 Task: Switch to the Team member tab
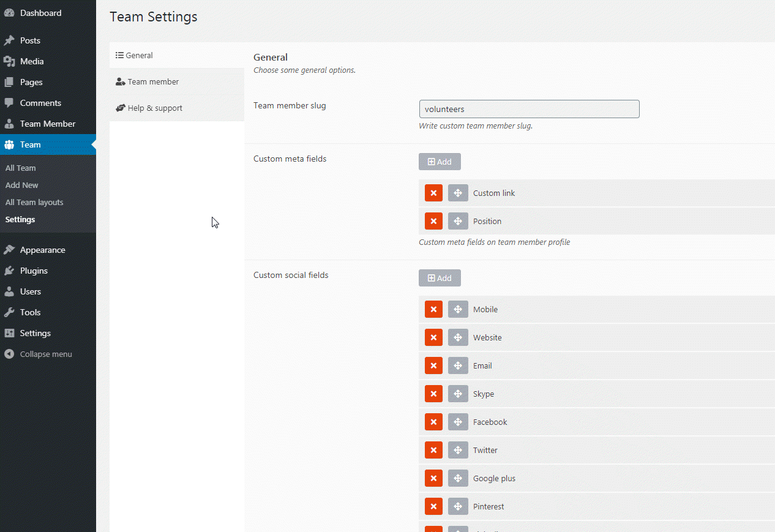tap(153, 81)
